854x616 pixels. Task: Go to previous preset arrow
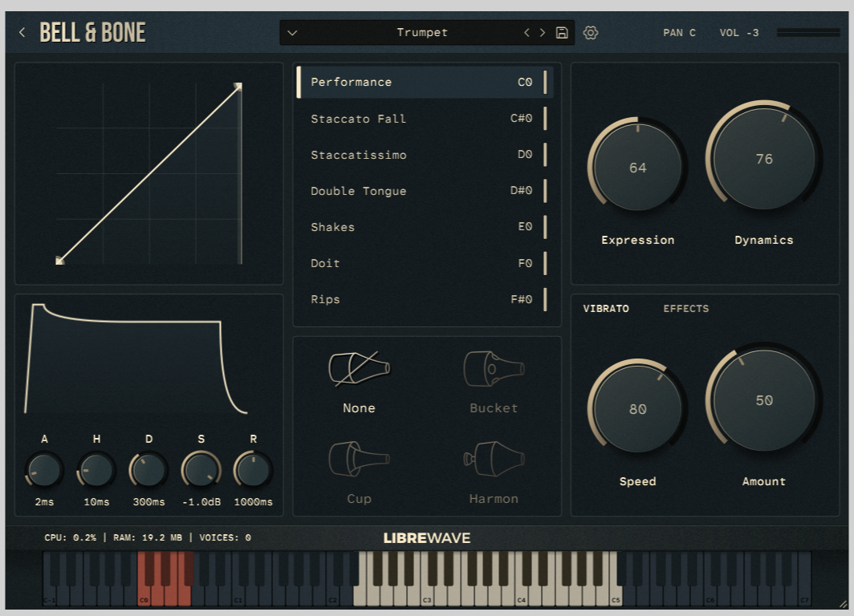pyautogui.click(x=527, y=33)
